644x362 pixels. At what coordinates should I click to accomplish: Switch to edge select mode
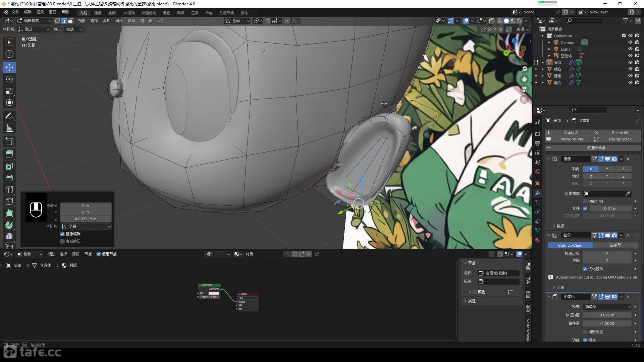(x=64, y=21)
